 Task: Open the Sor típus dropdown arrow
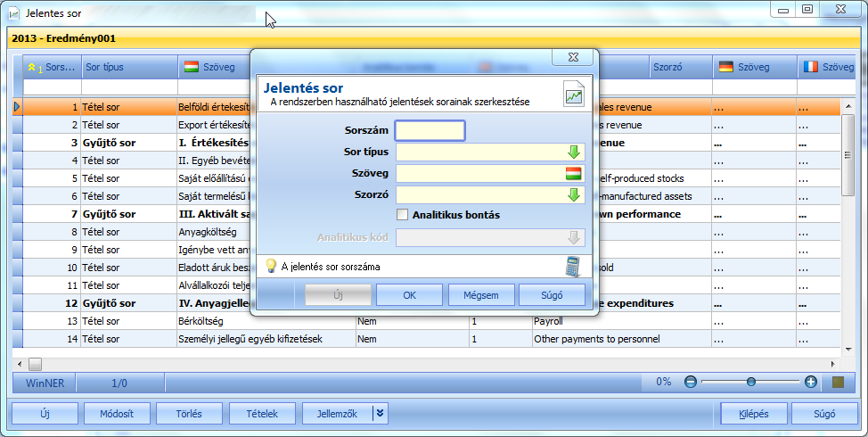[x=574, y=152]
